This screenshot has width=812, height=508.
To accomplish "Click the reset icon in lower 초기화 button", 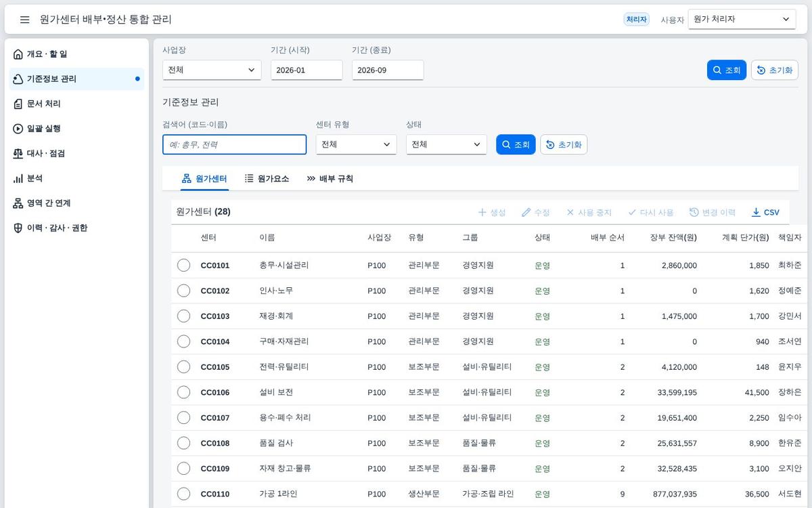I will coord(550,145).
